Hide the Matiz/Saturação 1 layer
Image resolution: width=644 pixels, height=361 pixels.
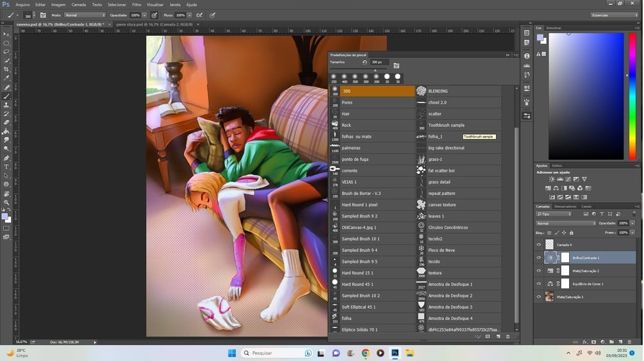click(539, 296)
